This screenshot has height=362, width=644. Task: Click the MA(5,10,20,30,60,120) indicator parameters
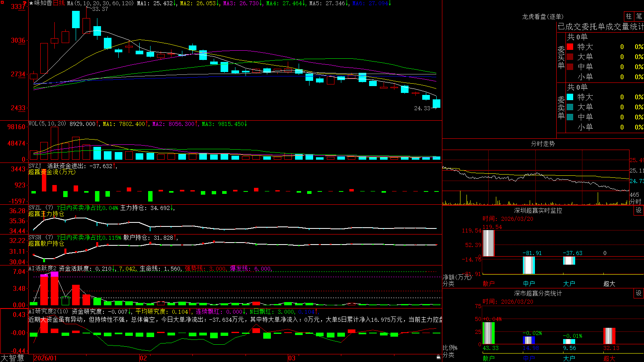[x=100, y=3]
